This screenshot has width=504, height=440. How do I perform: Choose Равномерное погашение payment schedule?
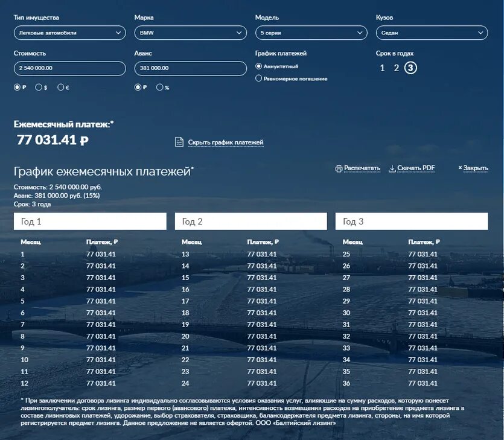pos(259,78)
